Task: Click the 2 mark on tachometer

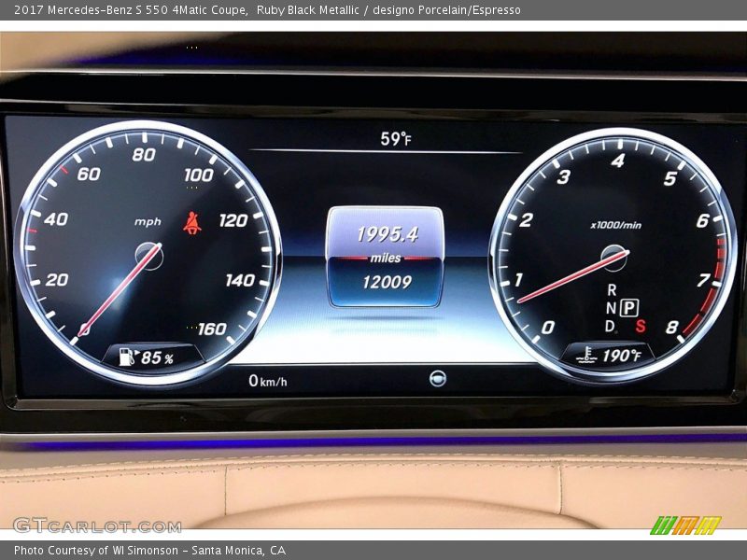Action: point(527,220)
